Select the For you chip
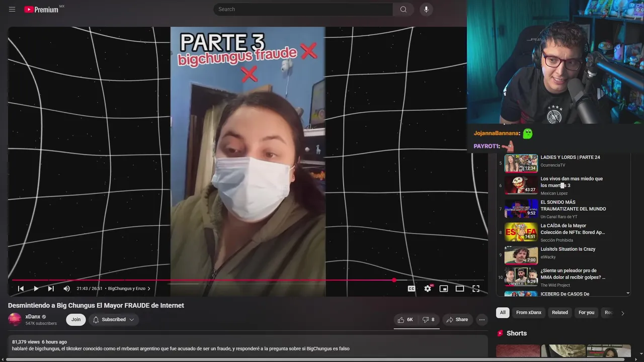The image size is (644, 362). point(586,312)
